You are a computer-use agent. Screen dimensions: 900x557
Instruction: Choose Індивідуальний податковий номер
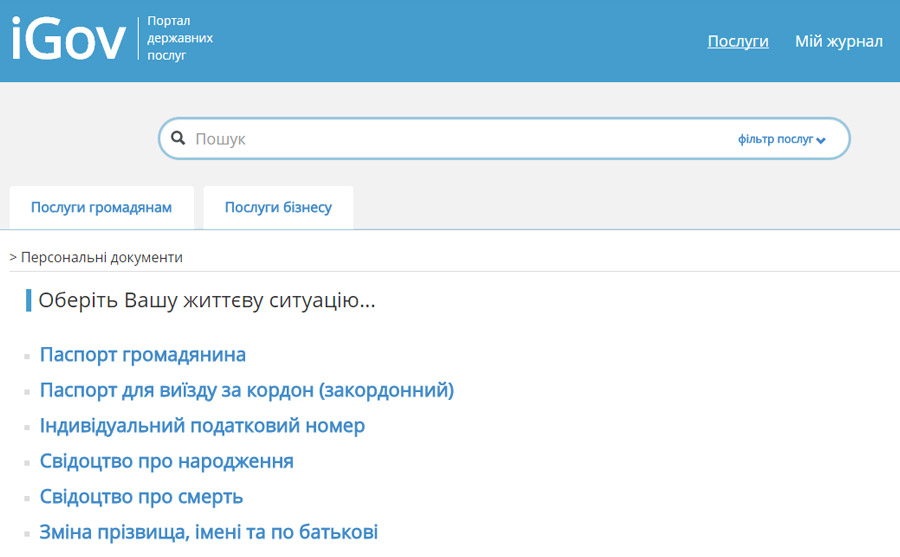[202, 426]
